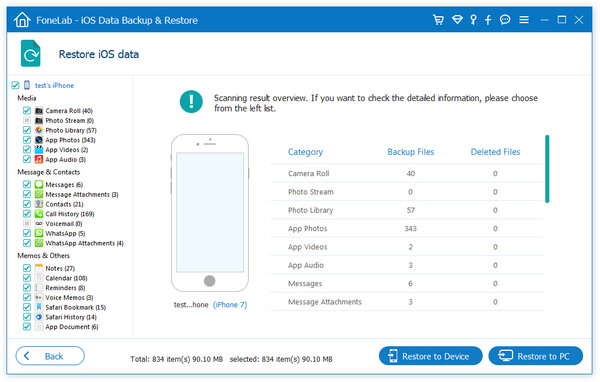Click the Contacts icon in sidebar
The width and height of the screenshot is (600, 382).
click(x=39, y=204)
